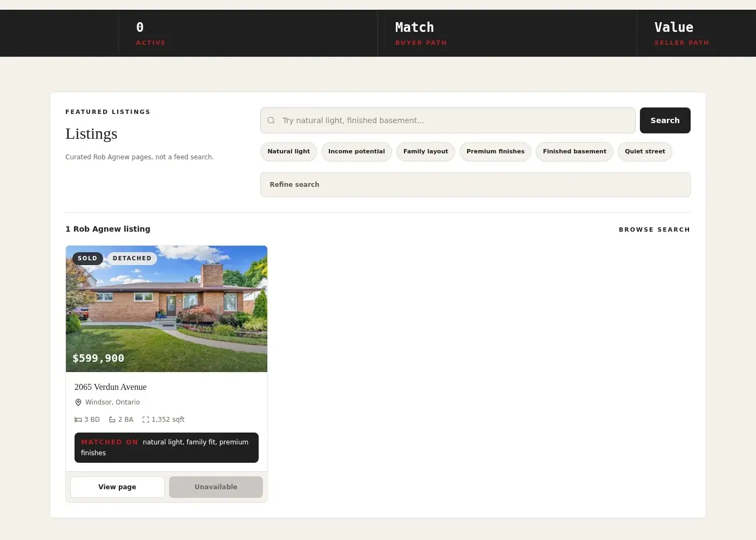The width and height of the screenshot is (756, 540).
Task: Open the Match buyer path item
Action: [x=507, y=33]
